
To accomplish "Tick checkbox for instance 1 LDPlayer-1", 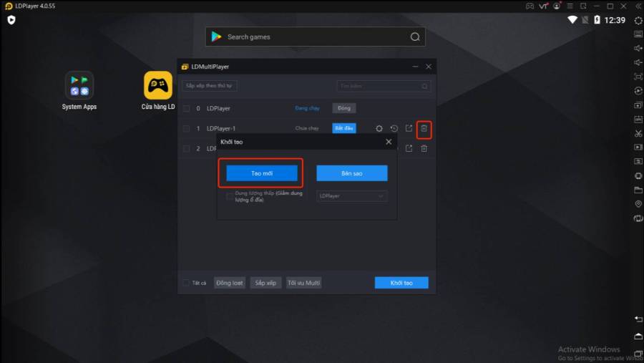I will tap(187, 129).
